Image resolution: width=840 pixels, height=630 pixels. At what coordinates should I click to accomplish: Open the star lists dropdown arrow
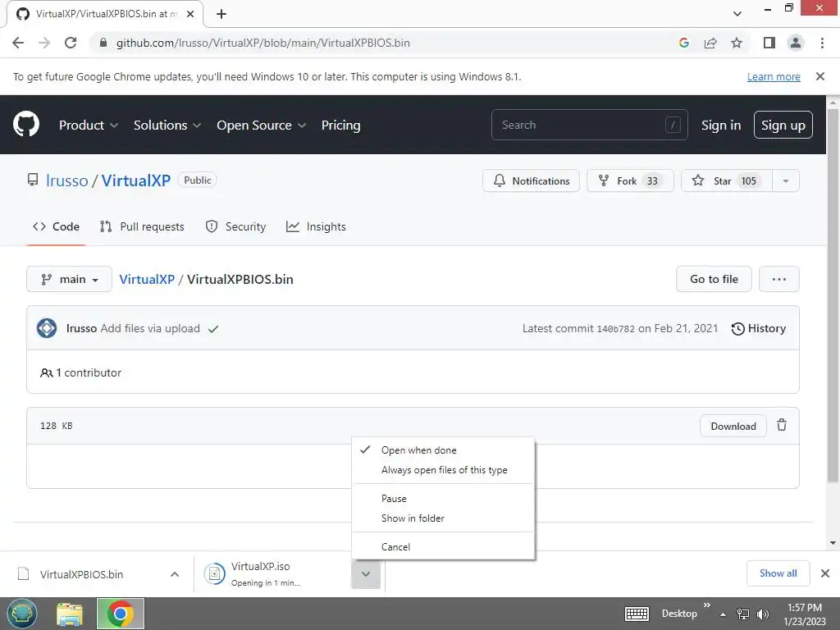click(x=786, y=180)
